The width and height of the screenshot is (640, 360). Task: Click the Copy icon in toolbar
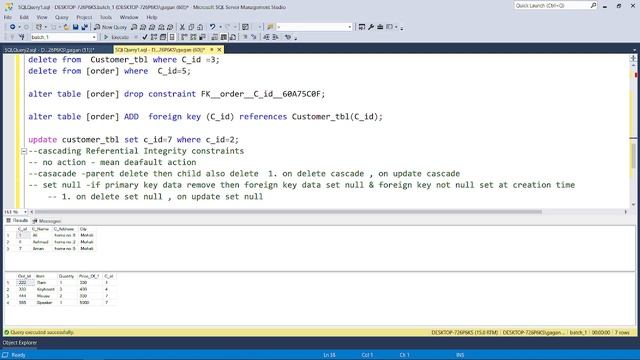pyautogui.click(x=191, y=27)
